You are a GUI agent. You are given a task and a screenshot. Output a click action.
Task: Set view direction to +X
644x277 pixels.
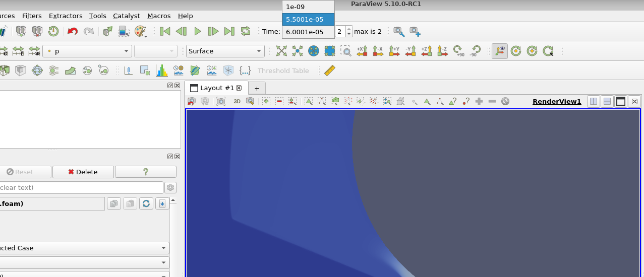click(x=362, y=51)
